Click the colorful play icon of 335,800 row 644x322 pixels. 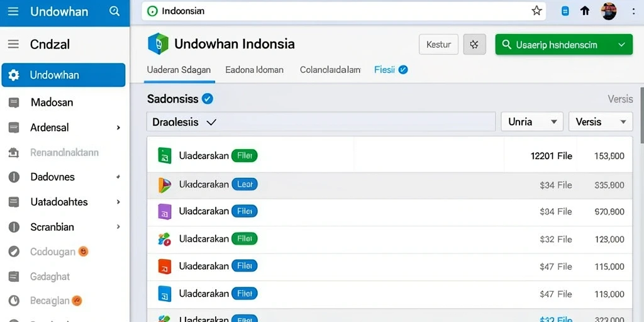[x=164, y=186]
